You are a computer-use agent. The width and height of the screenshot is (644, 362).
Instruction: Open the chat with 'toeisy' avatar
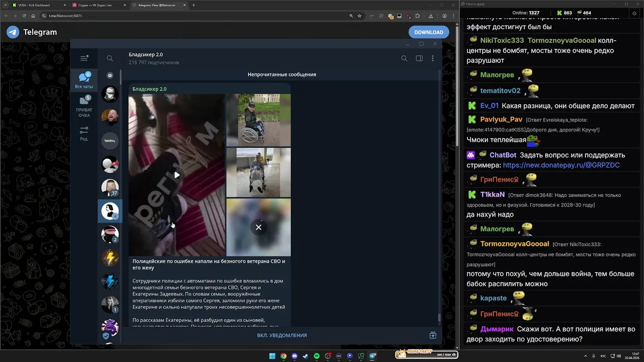[110, 141]
